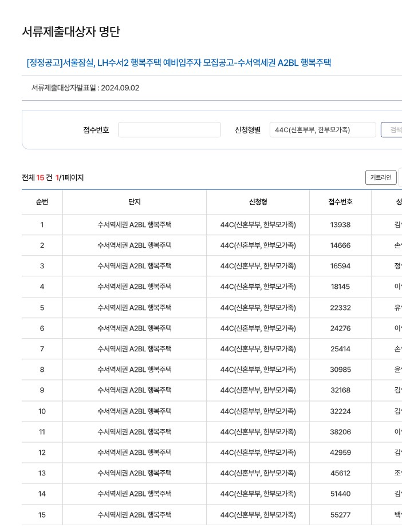402x532 pixels.
Task: Select 접수번호 cell 45612
Action: click(x=340, y=473)
